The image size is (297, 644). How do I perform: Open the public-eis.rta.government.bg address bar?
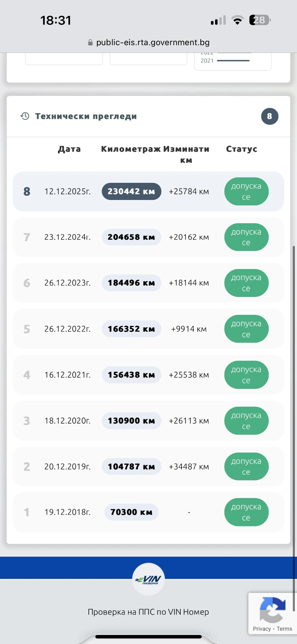click(x=153, y=43)
